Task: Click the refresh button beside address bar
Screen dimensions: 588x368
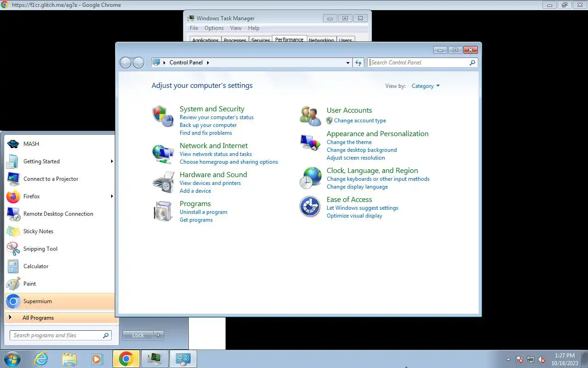Action: tap(358, 63)
